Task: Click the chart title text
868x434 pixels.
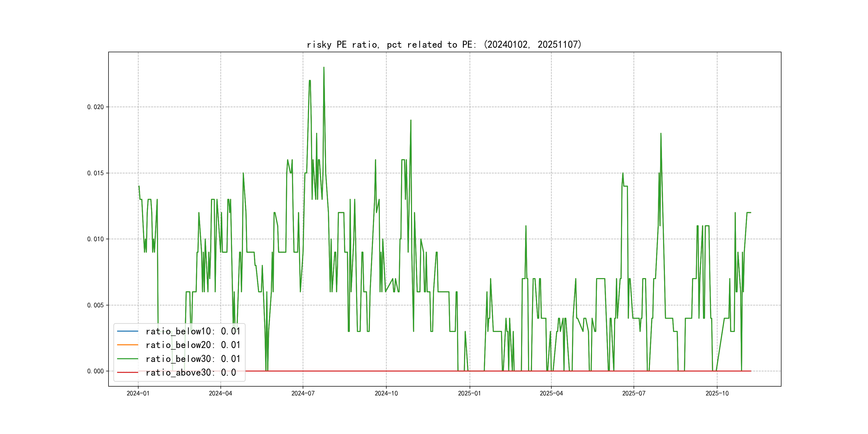Action: tap(444, 44)
